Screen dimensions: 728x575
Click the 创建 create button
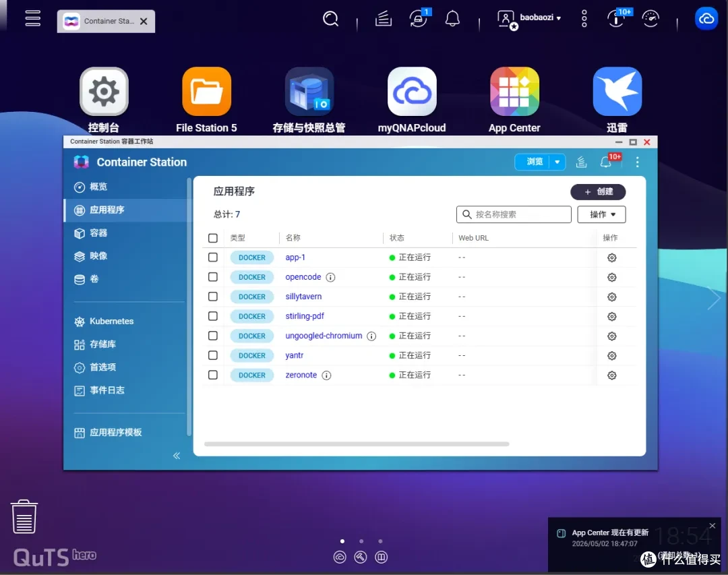(598, 192)
